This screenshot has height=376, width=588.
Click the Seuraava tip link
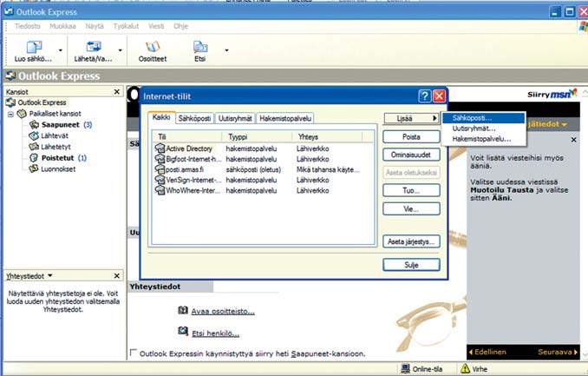pos(558,352)
